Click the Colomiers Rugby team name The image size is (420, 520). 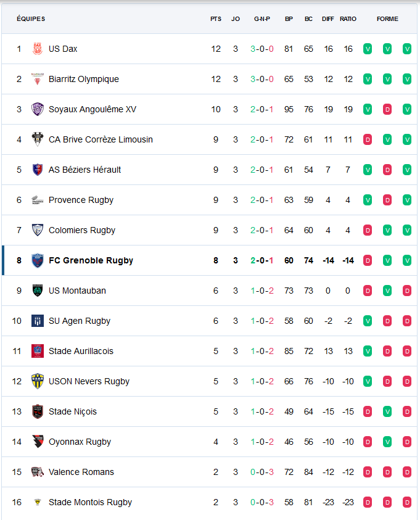(x=82, y=230)
